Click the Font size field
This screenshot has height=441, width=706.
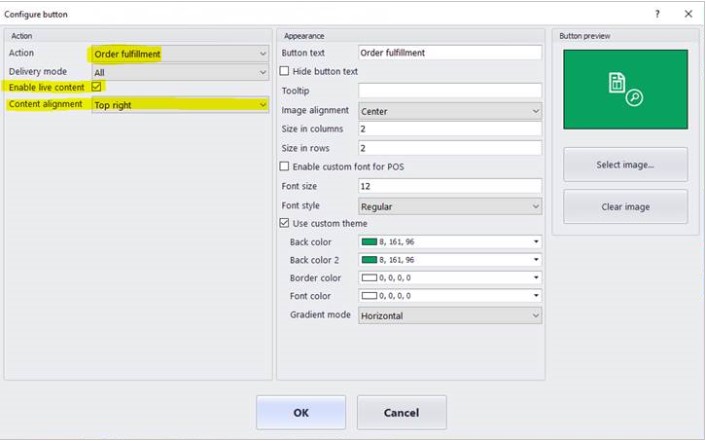[450, 186]
